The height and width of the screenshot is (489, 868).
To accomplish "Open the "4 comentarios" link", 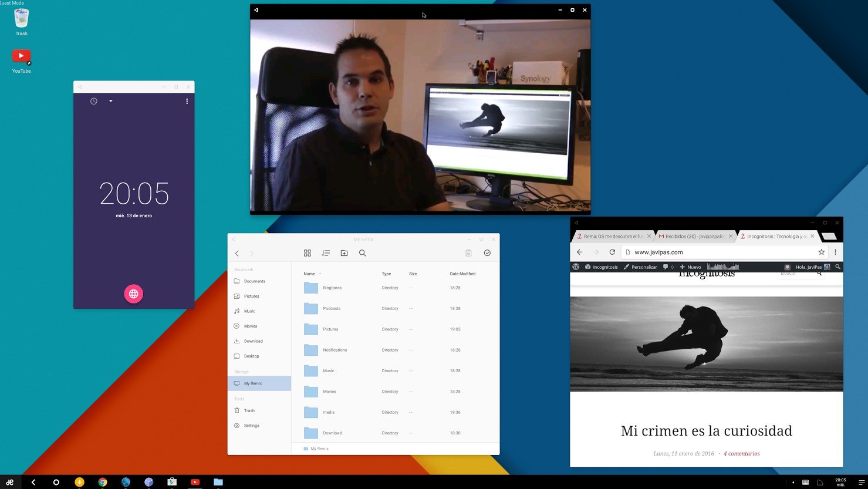I will tap(741, 454).
